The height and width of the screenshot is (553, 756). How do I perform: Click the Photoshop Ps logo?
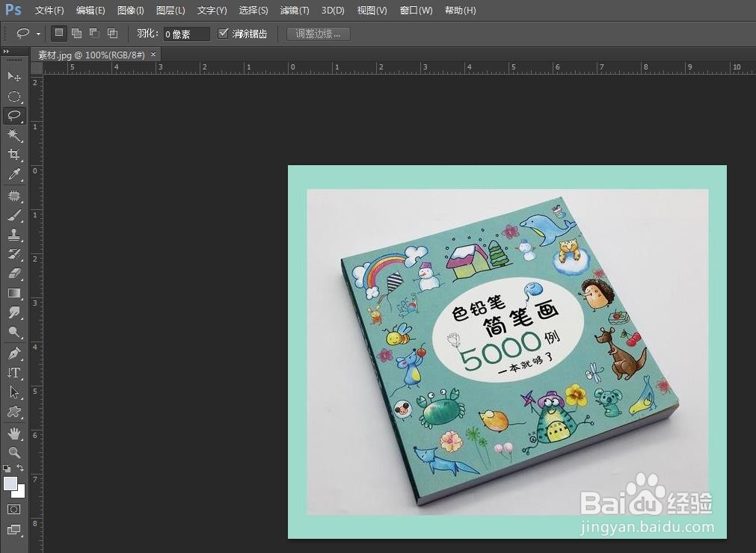(13, 9)
